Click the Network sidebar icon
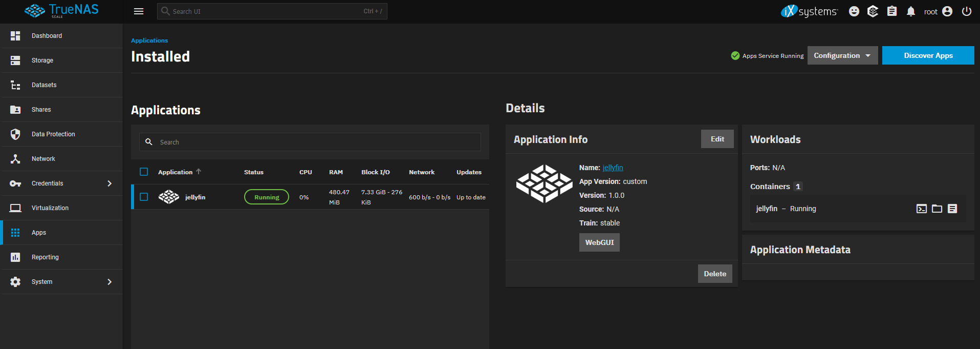Image resolution: width=980 pixels, height=349 pixels. [x=15, y=159]
